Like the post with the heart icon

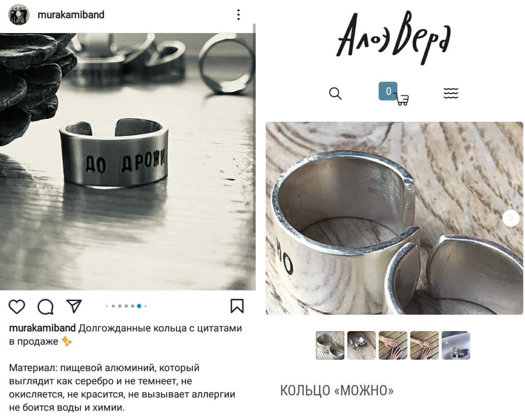(17, 306)
